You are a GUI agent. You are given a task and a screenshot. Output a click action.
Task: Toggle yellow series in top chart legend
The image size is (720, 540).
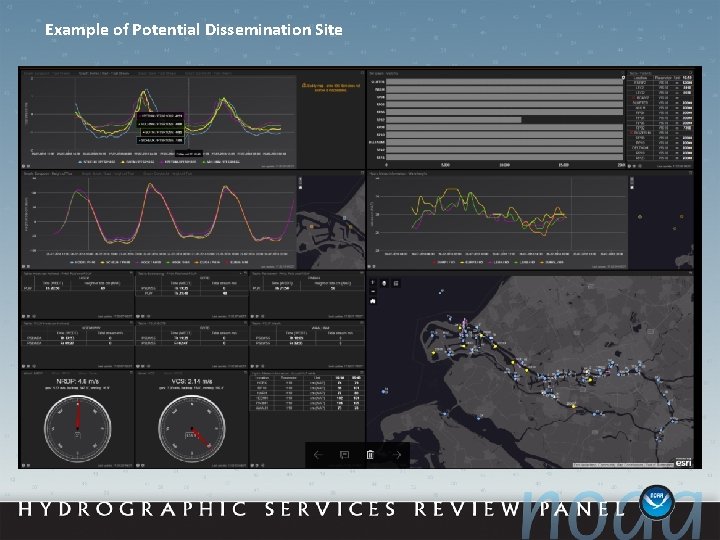[138, 162]
